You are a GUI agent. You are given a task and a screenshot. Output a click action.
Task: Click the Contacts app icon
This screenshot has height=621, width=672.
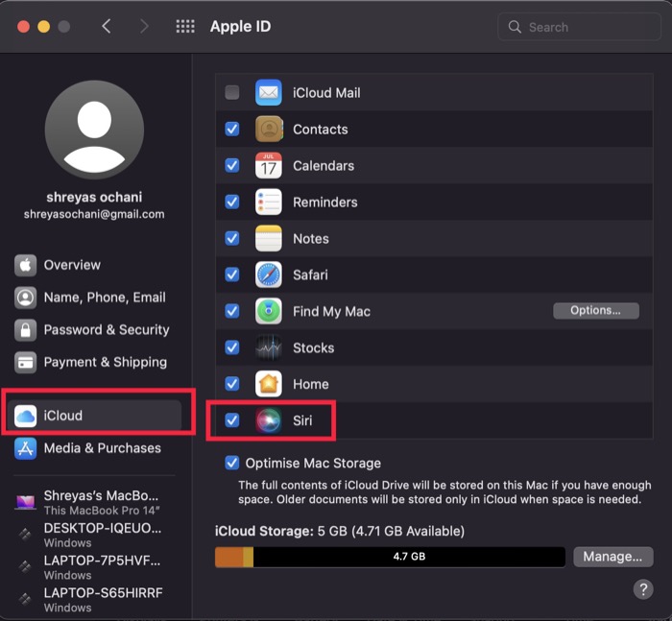pos(268,129)
